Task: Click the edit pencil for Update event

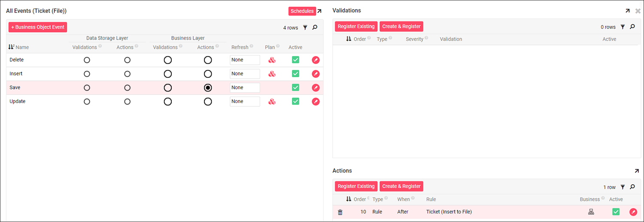Action: coord(316,102)
